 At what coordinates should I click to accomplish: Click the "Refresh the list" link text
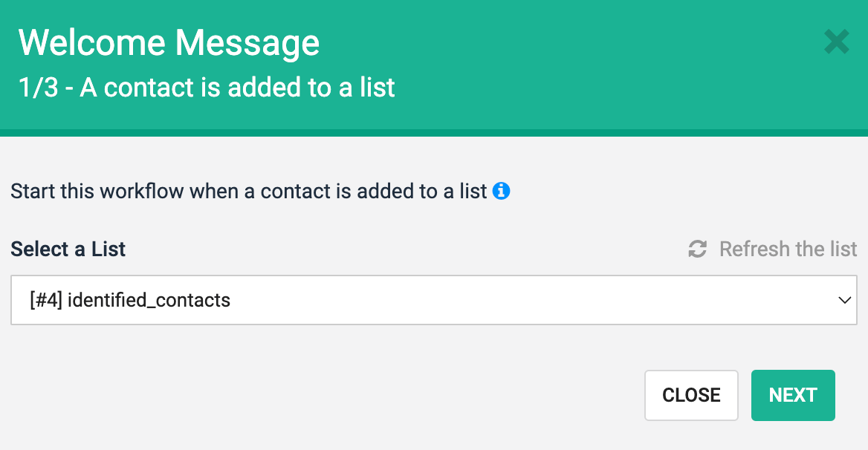coord(788,249)
